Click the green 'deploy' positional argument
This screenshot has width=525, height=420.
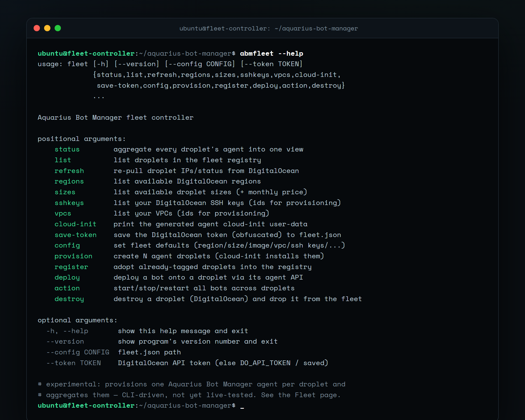(67, 277)
